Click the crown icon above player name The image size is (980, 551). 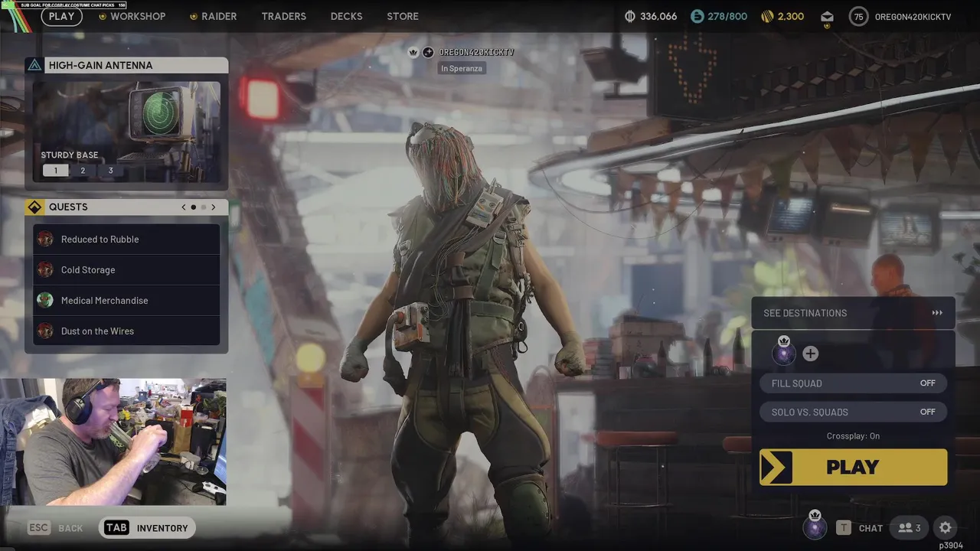pos(413,52)
